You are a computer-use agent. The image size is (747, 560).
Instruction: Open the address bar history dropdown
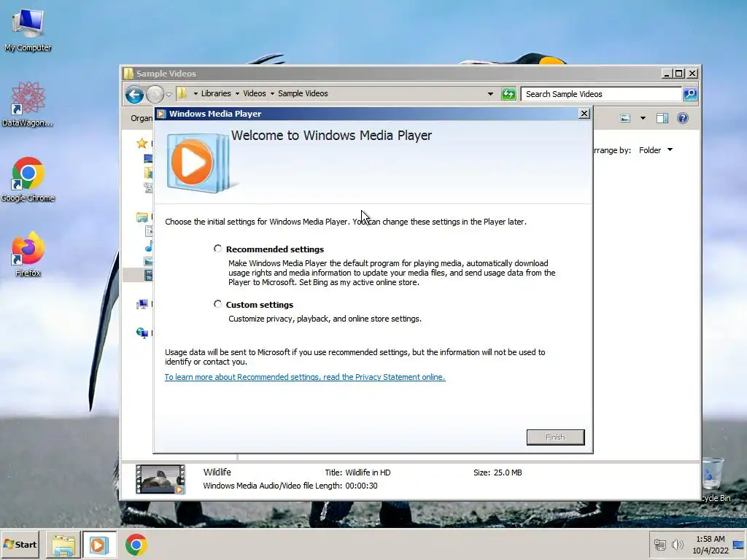490,94
